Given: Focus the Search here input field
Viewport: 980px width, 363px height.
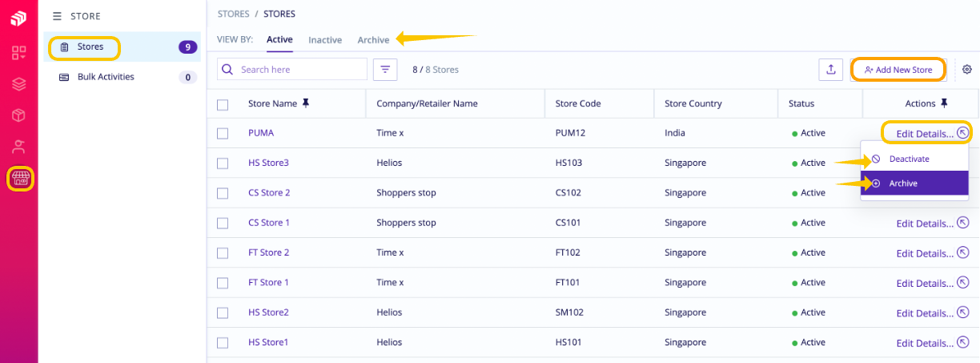Looking at the screenshot, I should [x=292, y=70].
